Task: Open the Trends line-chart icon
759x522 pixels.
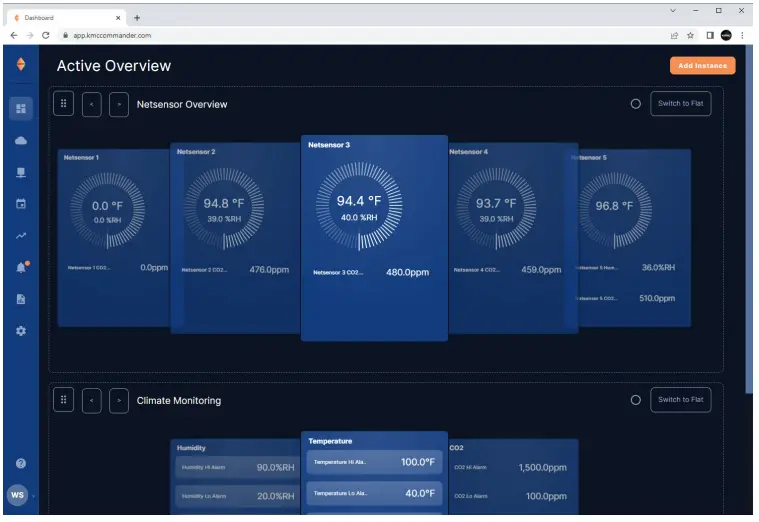Action: click(x=21, y=236)
